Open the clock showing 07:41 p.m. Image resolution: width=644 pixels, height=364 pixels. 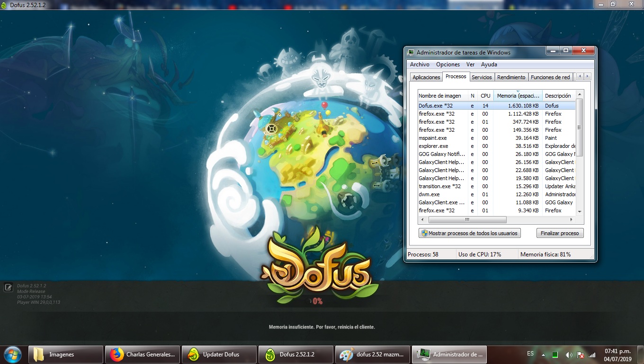tap(618, 355)
